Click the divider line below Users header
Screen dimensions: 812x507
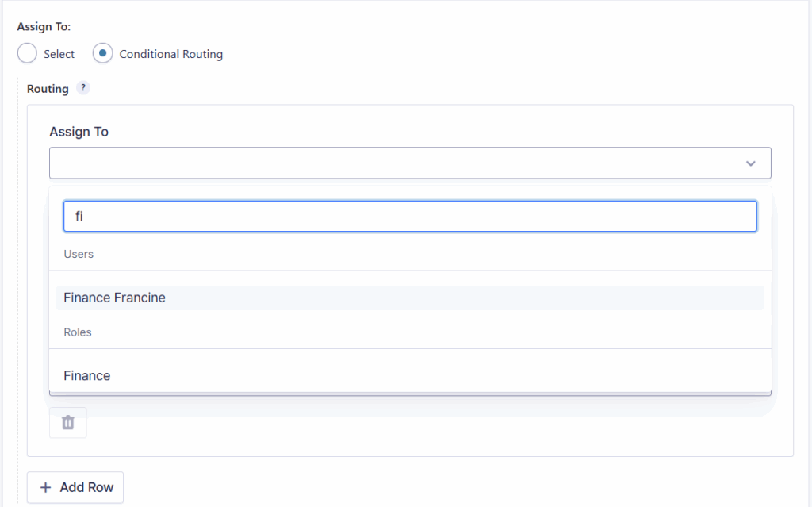[410, 271]
